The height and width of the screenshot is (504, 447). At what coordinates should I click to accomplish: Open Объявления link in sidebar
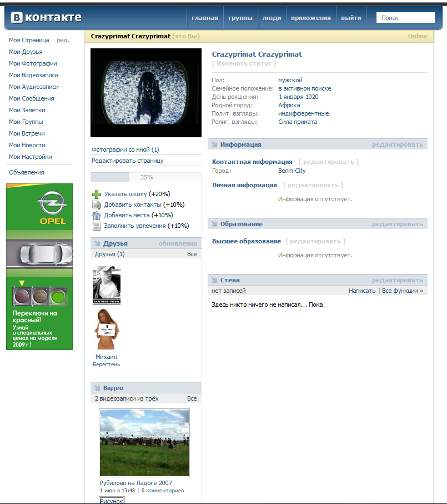coord(27,172)
